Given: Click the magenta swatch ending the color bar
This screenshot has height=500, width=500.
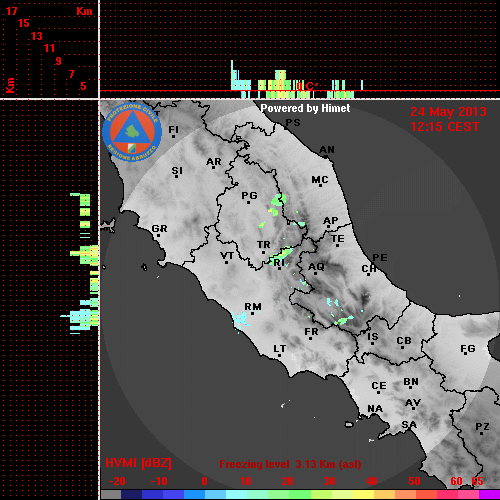Looking at the screenshot, I should [x=489, y=495].
